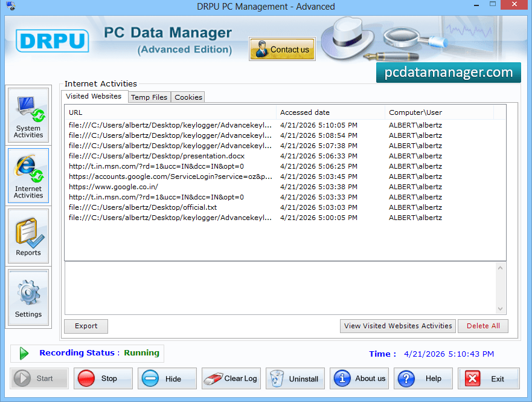Viewport: 532px width, 402px height.
Task: Maximize the DRPU PC Management window
Action: (x=493, y=4)
